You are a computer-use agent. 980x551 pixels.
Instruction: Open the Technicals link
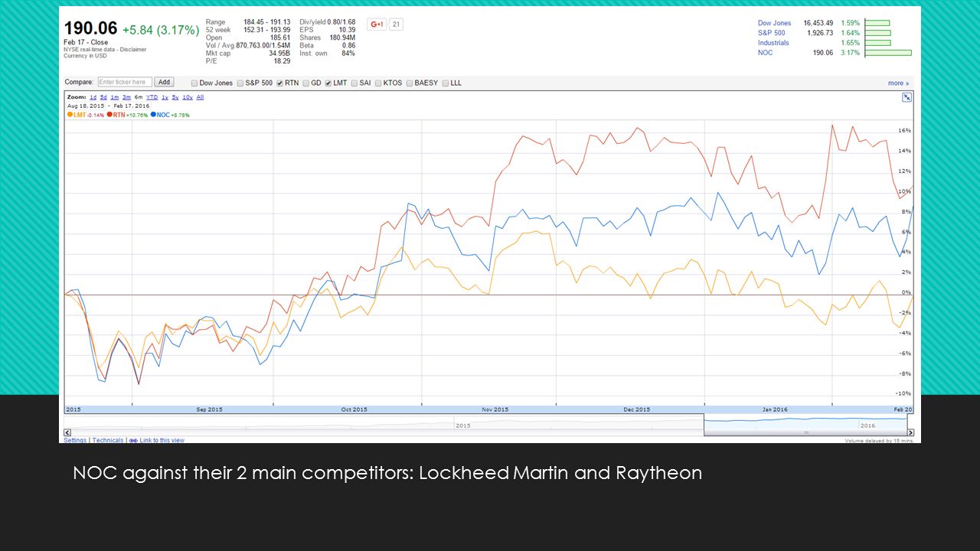(x=108, y=440)
